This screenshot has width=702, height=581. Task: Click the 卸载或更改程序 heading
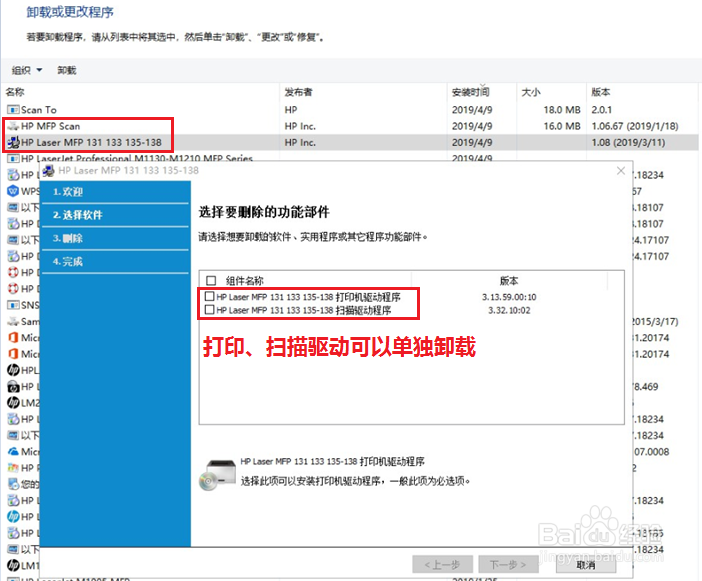coord(70,12)
